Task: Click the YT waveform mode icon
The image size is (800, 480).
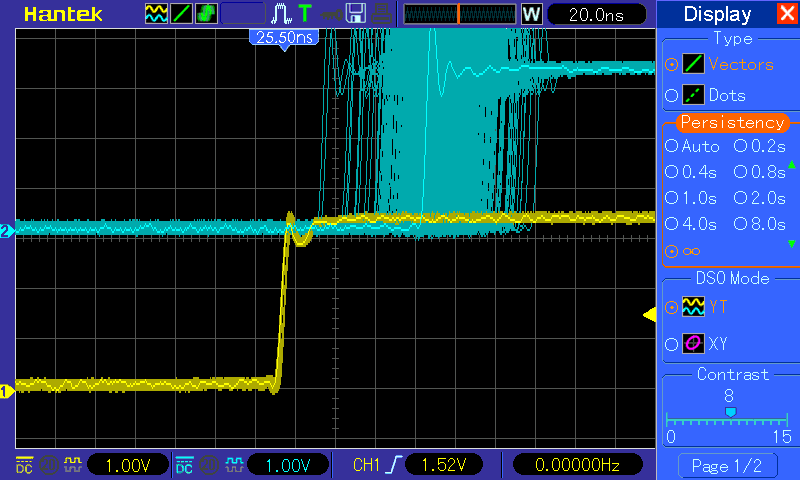Action: pyautogui.click(x=693, y=307)
